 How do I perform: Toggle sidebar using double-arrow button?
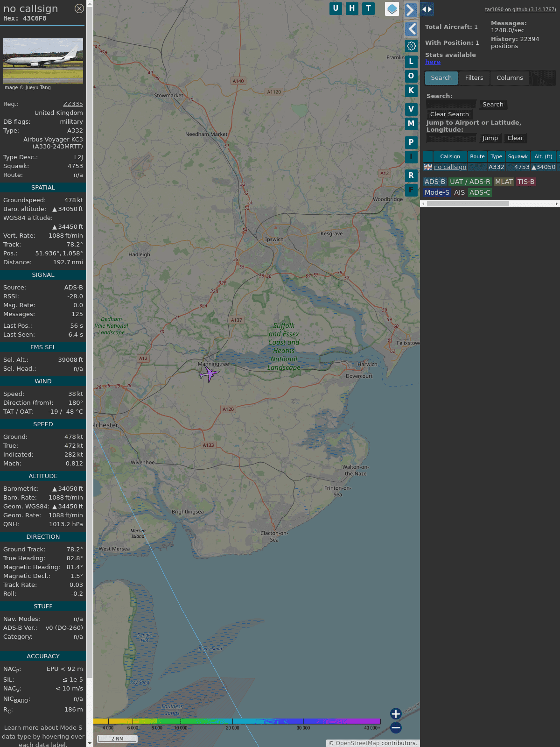click(x=427, y=9)
